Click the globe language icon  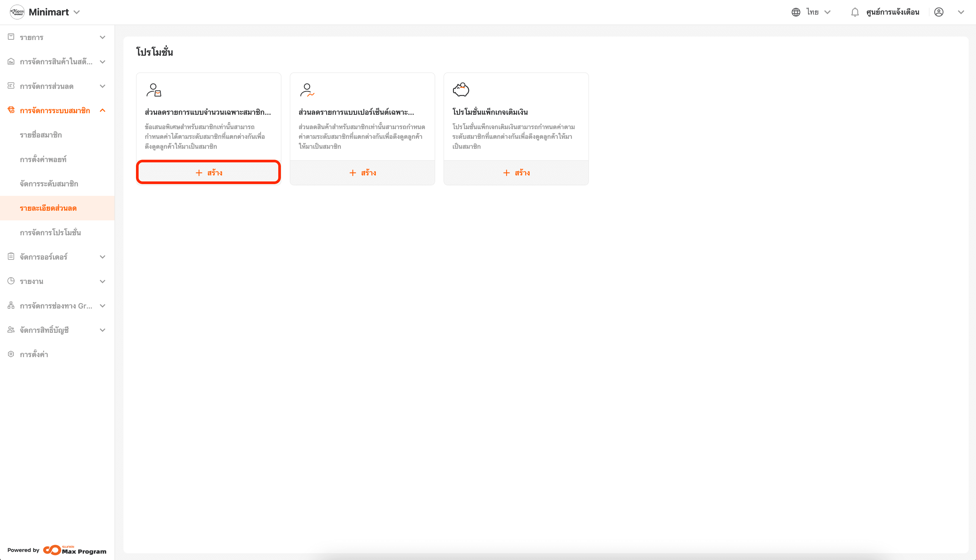796,12
